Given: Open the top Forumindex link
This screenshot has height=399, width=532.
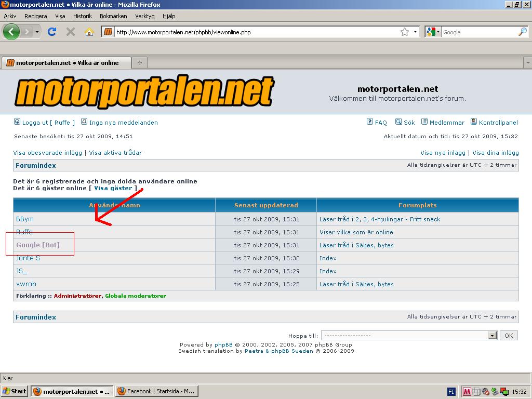Looking at the screenshot, I should pyautogui.click(x=36, y=166).
